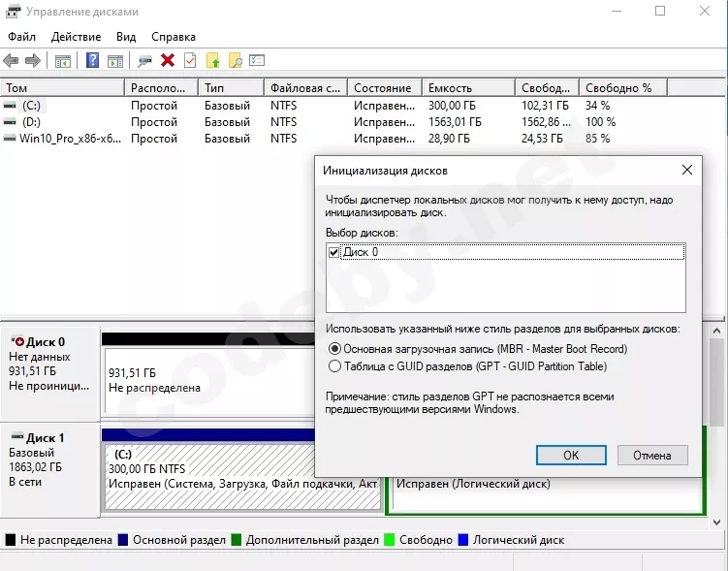Select the 931,51 ГБ unallocated region
The image size is (728, 571).
click(x=209, y=380)
